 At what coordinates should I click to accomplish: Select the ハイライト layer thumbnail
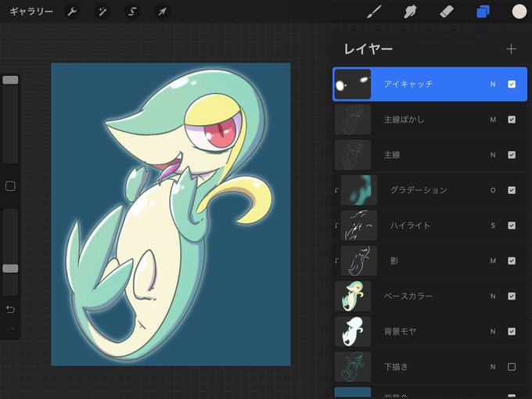[358, 225]
